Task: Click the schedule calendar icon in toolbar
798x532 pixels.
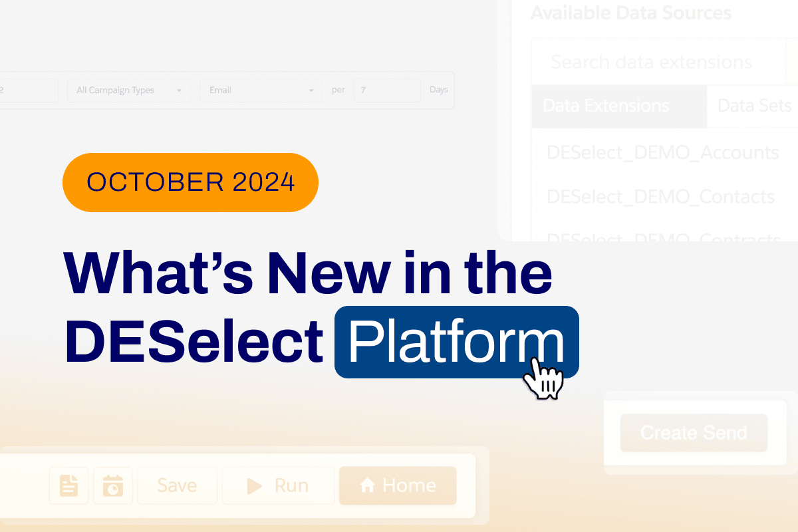Action: 112,485
